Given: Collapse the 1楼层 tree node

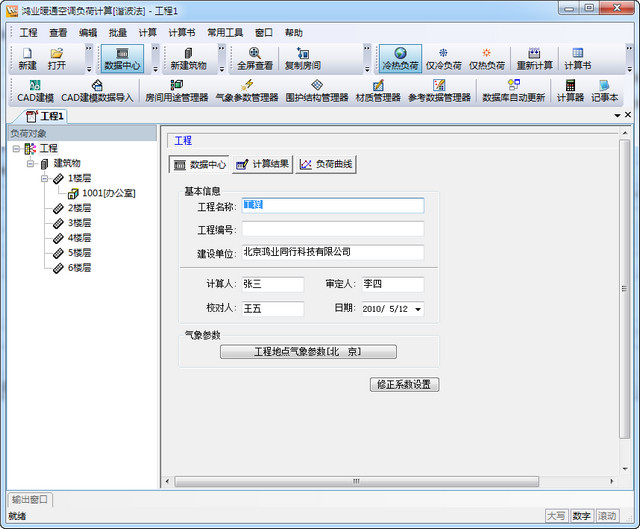Looking at the screenshot, I should click(x=45, y=179).
